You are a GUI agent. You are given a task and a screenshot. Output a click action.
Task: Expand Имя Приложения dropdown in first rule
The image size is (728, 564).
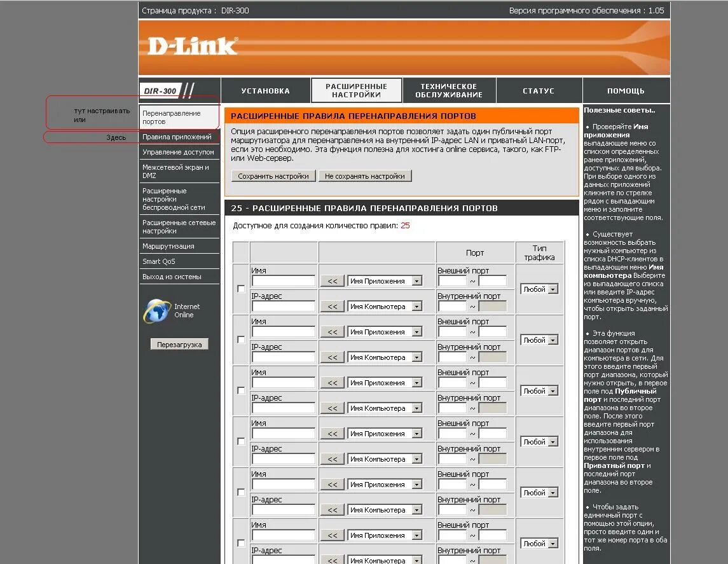pos(385,281)
